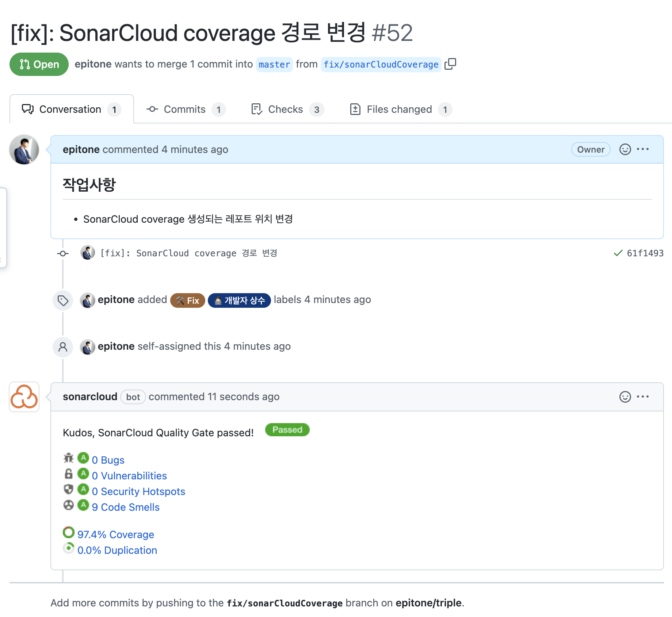Click the shield icon beside Security Hotspots

69,489
